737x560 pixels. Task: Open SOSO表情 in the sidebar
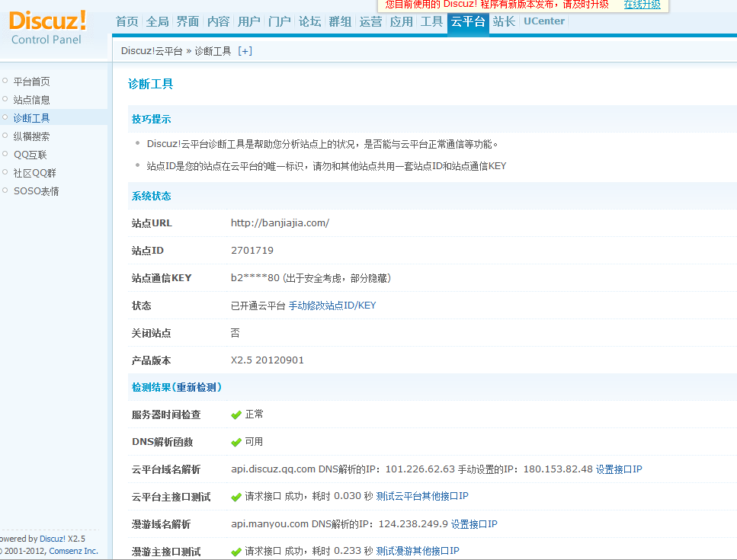[x=36, y=192]
